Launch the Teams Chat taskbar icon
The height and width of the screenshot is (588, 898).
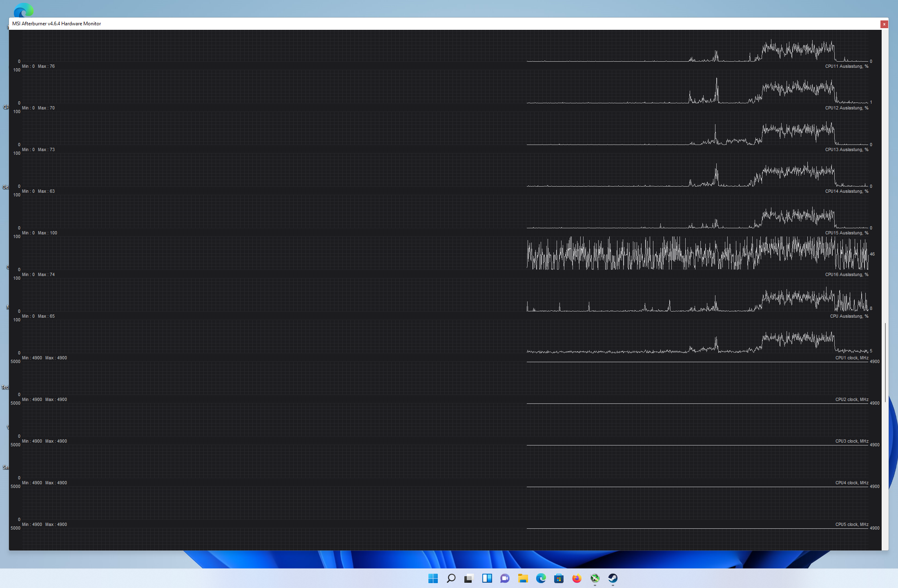click(505, 578)
